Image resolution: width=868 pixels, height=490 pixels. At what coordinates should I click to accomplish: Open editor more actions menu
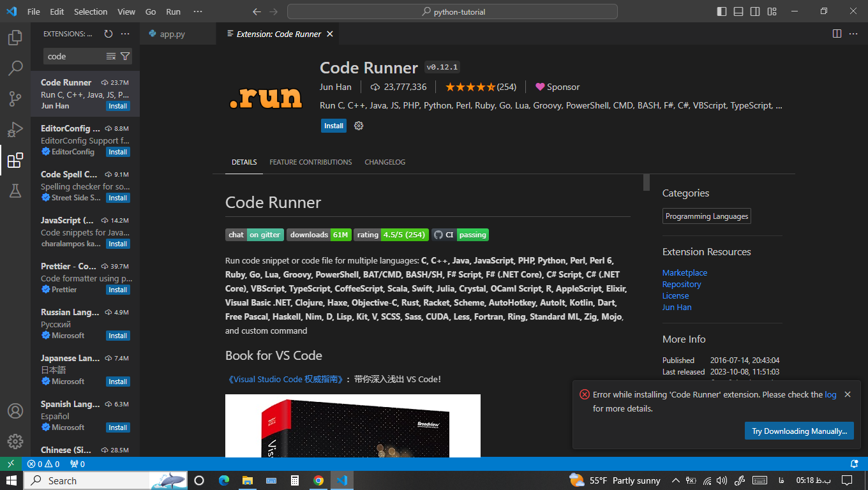click(855, 34)
